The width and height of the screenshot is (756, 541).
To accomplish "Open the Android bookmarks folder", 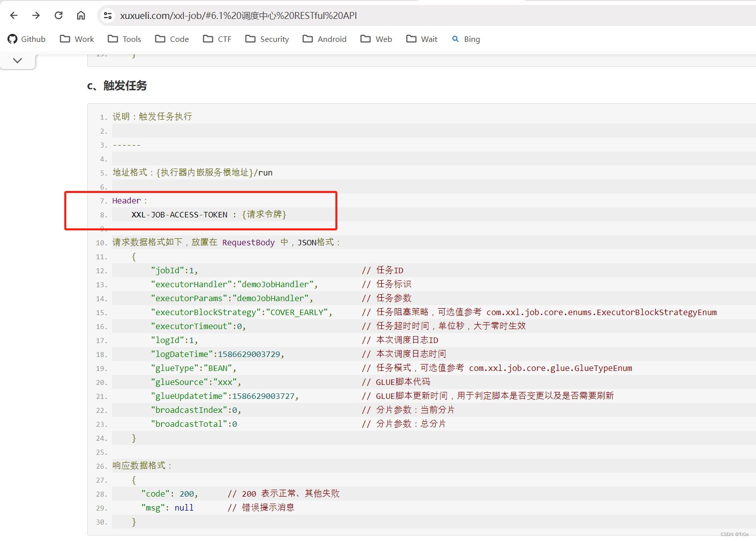I will pos(324,39).
